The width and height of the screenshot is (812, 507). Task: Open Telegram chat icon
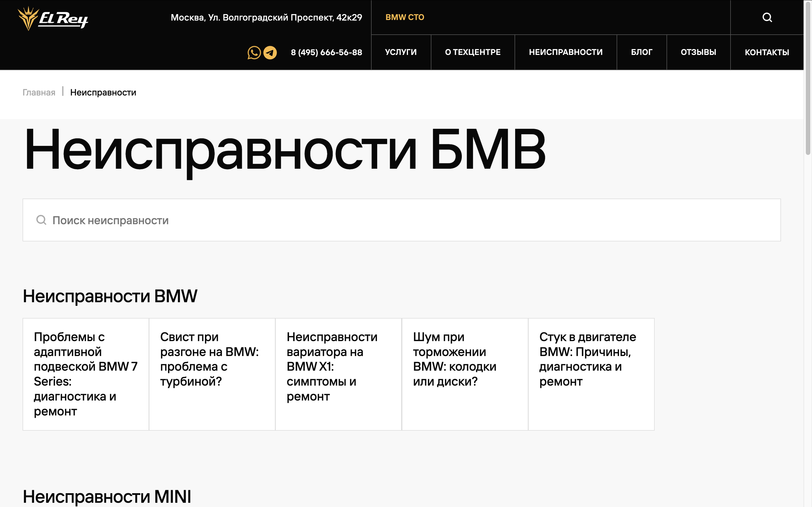pos(270,53)
